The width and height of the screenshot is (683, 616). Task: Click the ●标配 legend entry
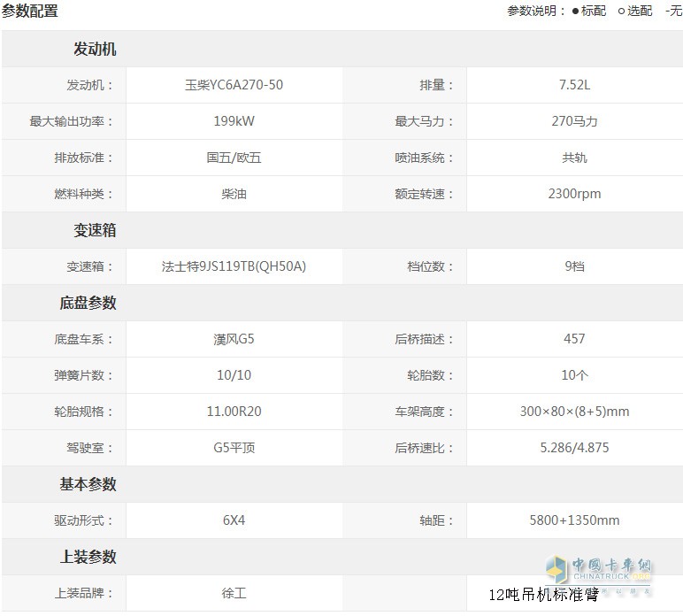[589, 11]
